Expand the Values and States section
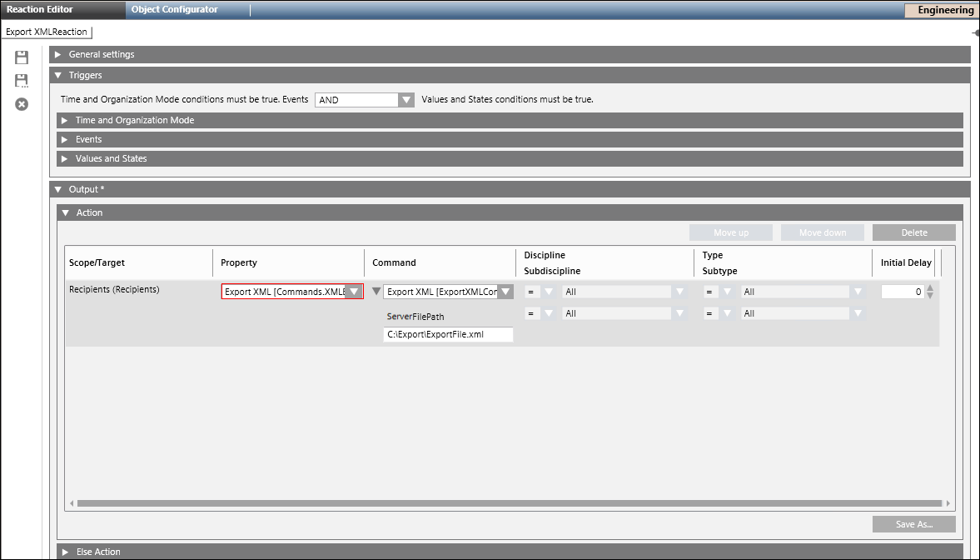 point(65,158)
